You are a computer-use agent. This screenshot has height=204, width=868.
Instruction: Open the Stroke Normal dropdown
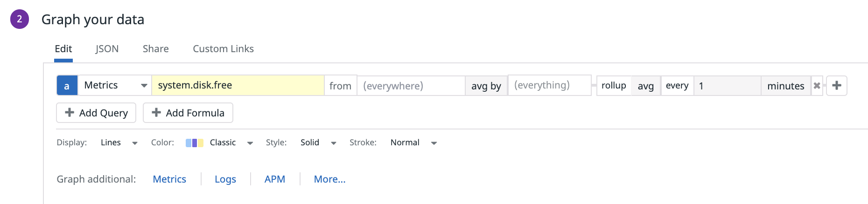point(413,143)
